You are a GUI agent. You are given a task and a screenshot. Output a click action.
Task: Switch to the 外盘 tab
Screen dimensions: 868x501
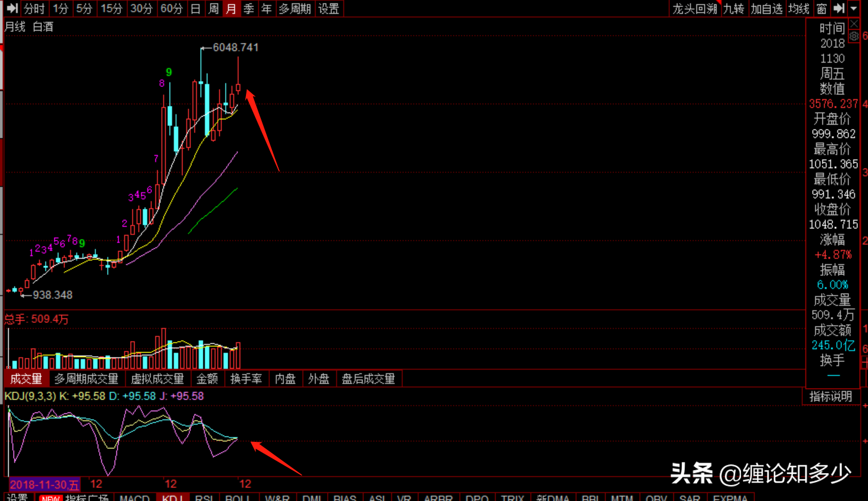319,379
